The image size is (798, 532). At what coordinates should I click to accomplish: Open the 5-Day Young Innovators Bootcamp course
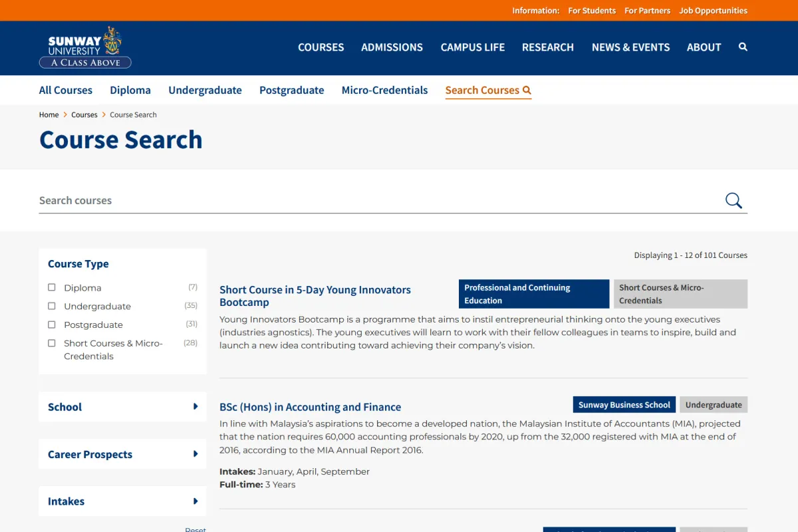pyautogui.click(x=315, y=296)
